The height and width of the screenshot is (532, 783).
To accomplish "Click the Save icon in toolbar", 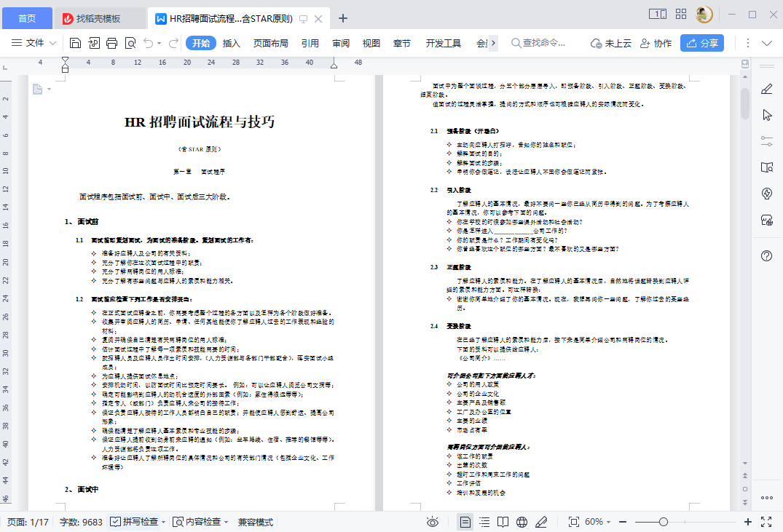I will click(x=75, y=44).
